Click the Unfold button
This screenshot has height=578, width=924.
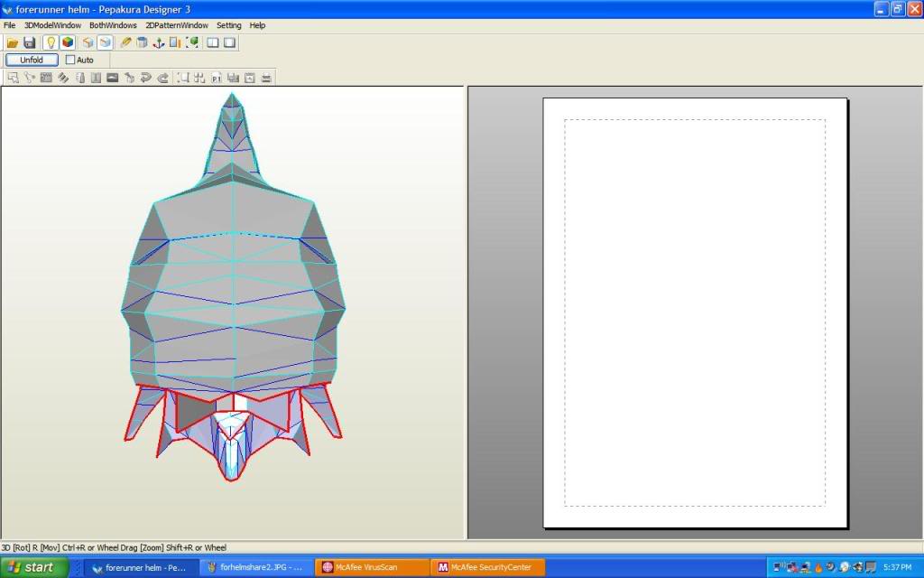pos(32,60)
